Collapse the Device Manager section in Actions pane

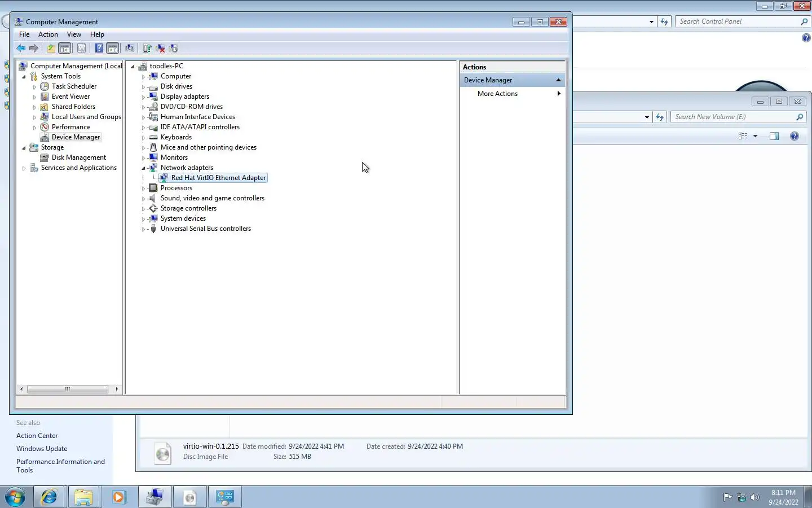[558, 80]
